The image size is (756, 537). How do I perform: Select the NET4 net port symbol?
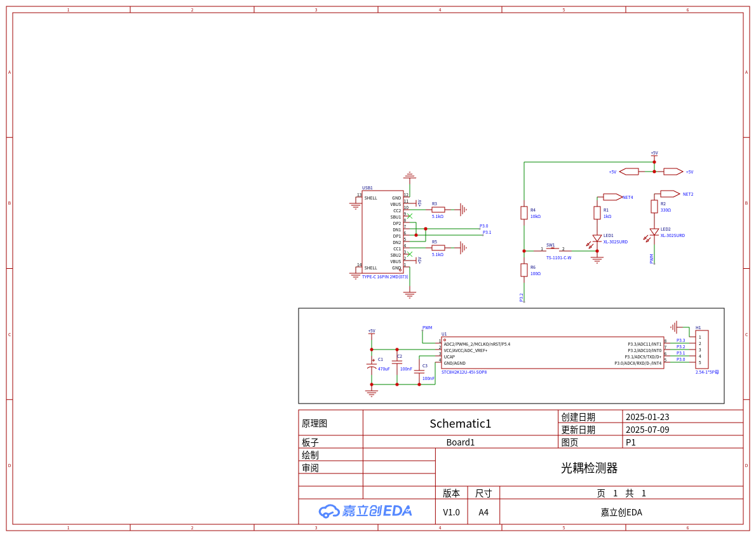coord(612,197)
